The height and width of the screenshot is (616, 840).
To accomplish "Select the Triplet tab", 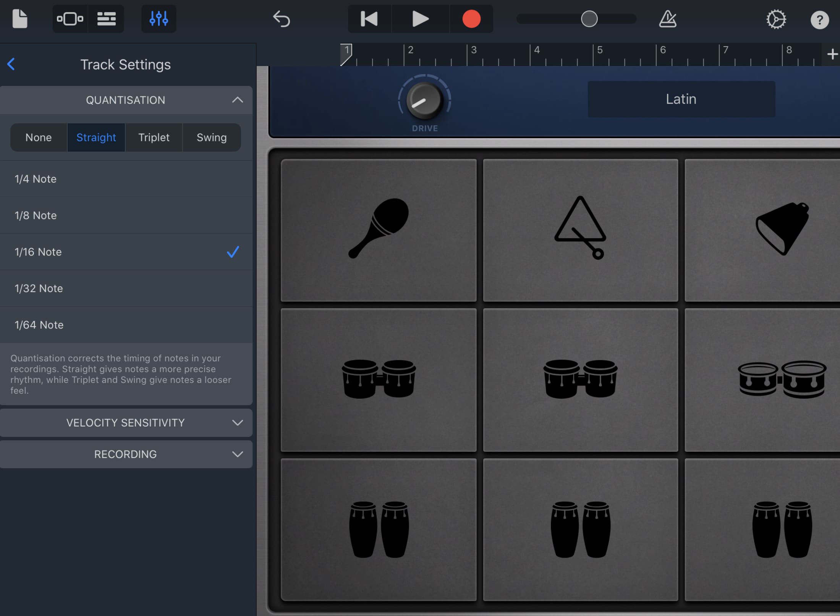I will click(x=154, y=137).
